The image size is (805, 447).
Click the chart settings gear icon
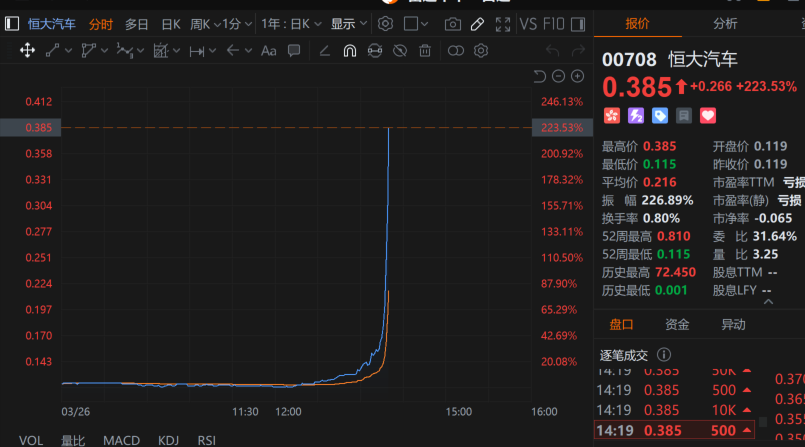pyautogui.click(x=386, y=24)
